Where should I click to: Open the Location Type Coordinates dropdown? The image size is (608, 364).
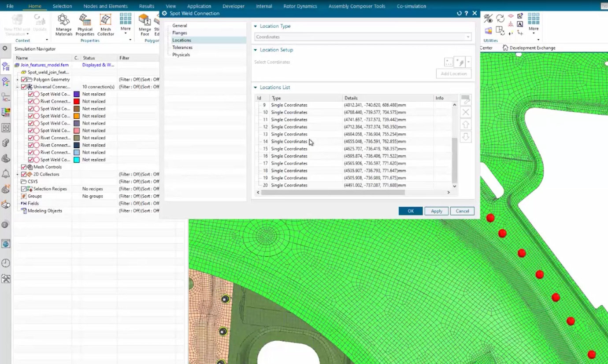coord(468,37)
